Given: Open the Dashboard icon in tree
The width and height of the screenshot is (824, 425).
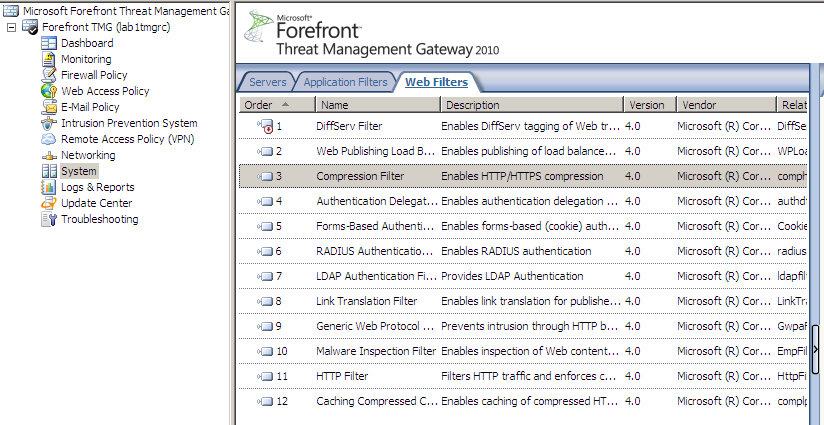Looking at the screenshot, I should (x=49, y=43).
